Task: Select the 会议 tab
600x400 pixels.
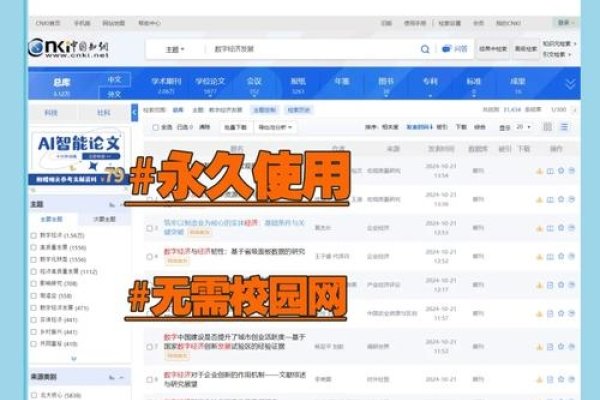Action: pos(254,85)
